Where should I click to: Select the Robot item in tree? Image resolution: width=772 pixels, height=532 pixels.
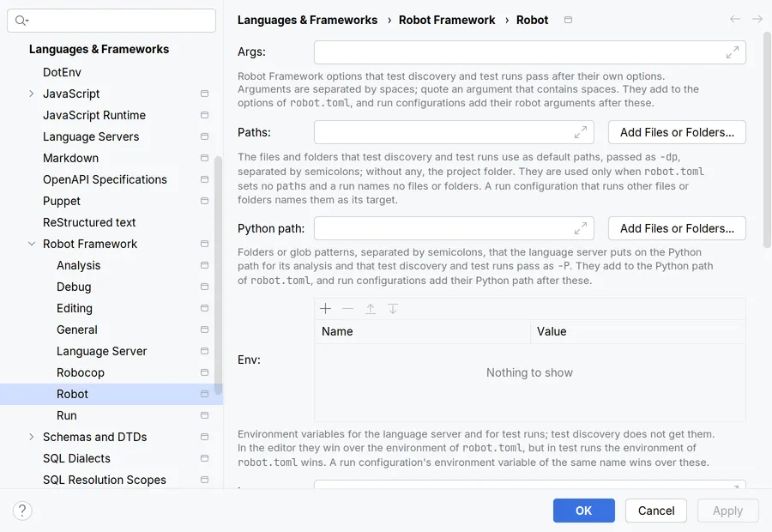(x=112, y=394)
